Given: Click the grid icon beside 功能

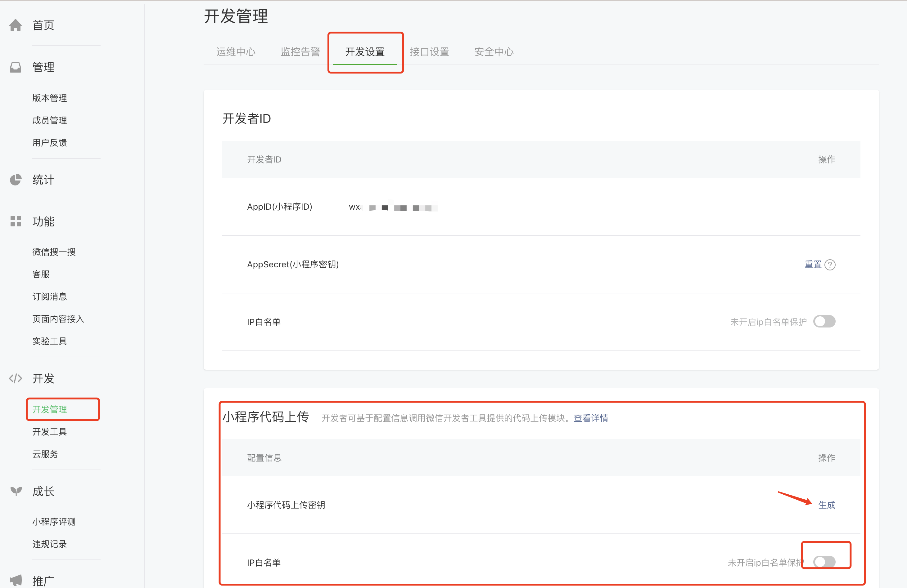Looking at the screenshot, I should tap(16, 221).
